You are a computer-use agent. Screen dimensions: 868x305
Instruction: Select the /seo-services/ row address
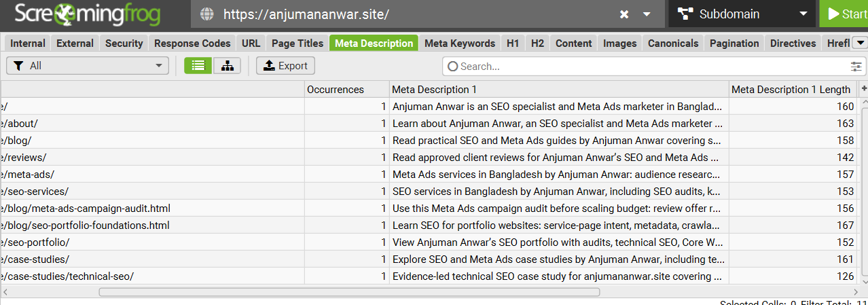click(x=152, y=192)
